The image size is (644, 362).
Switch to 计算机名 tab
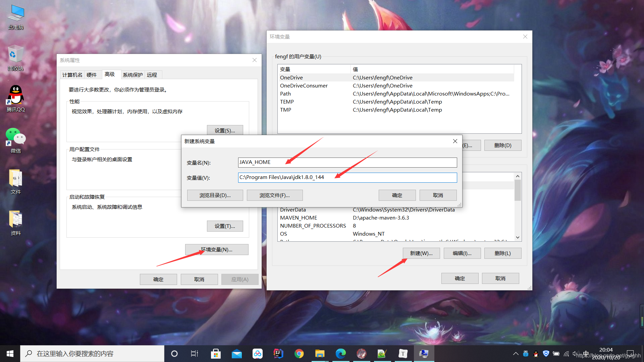(x=72, y=75)
